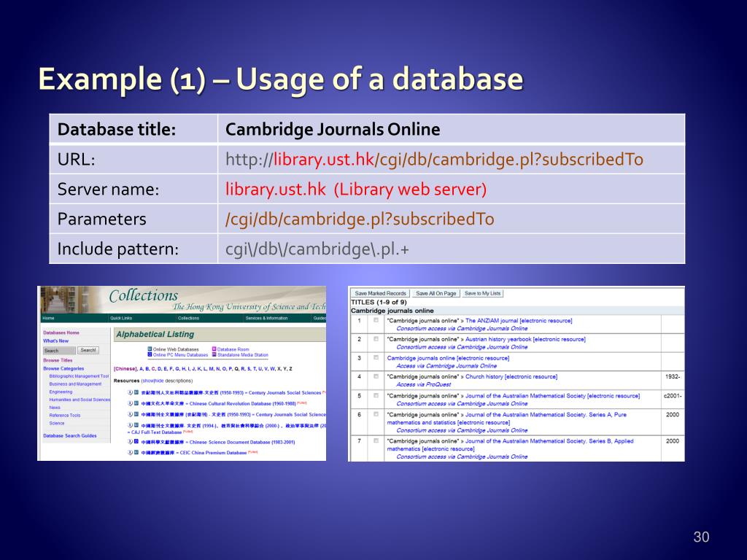The height and width of the screenshot is (560, 747).
Task: Click web database type icon for CEIC China Premium Database
Action: coord(136,452)
